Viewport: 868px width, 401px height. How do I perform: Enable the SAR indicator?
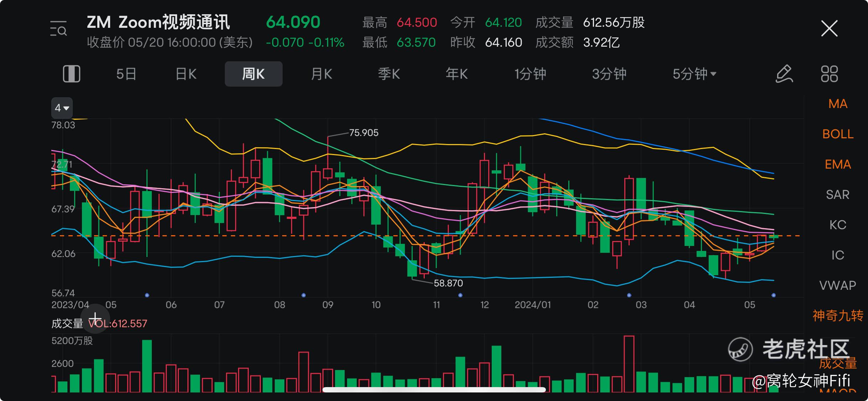838,195
